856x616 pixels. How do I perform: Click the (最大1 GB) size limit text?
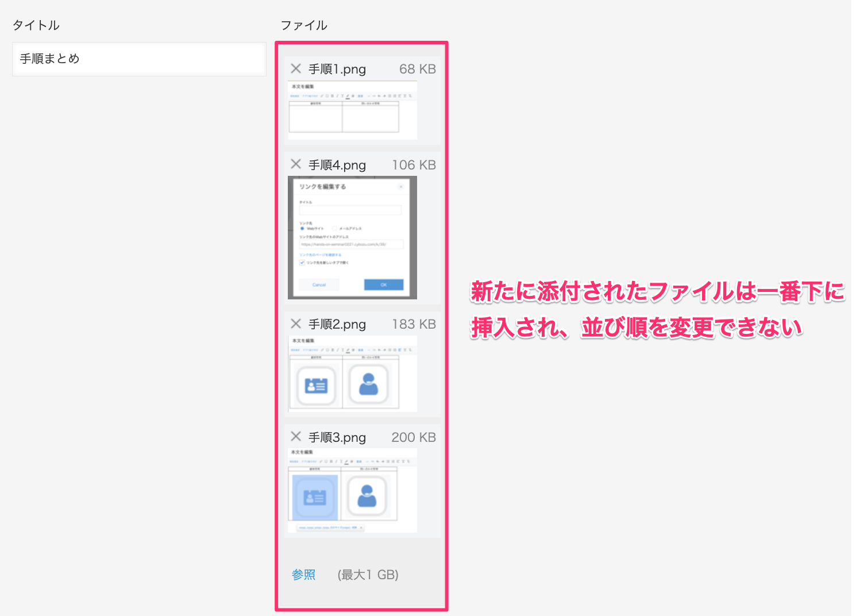tap(368, 575)
